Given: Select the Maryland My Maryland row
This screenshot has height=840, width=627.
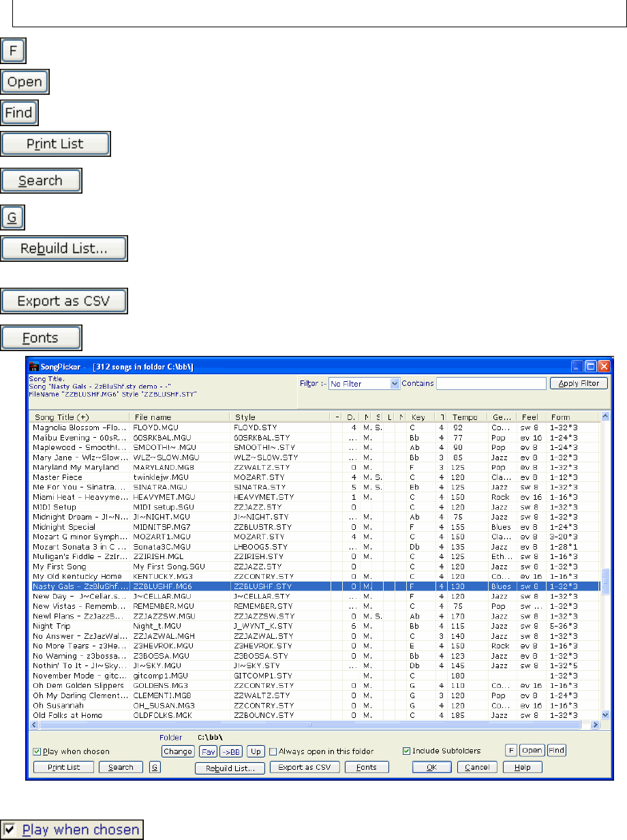Looking at the screenshot, I should point(315,467).
